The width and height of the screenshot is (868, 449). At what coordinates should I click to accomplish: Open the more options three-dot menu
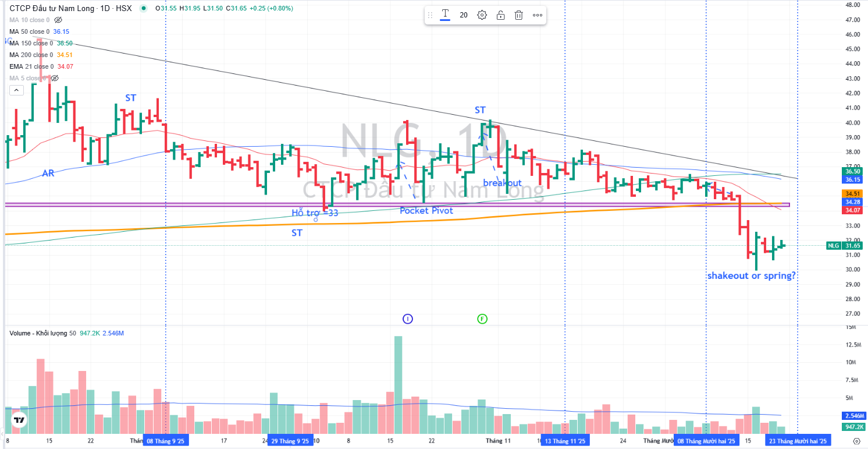coord(538,15)
